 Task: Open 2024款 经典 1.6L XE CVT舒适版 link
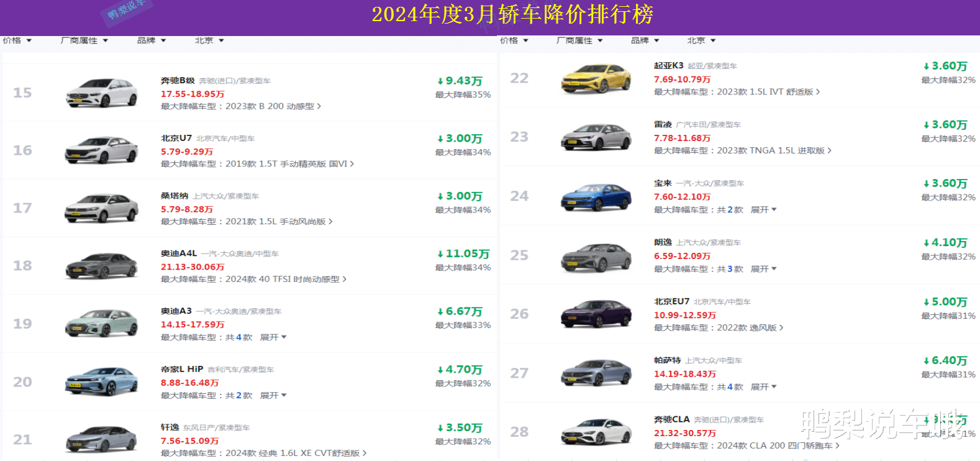click(296, 453)
